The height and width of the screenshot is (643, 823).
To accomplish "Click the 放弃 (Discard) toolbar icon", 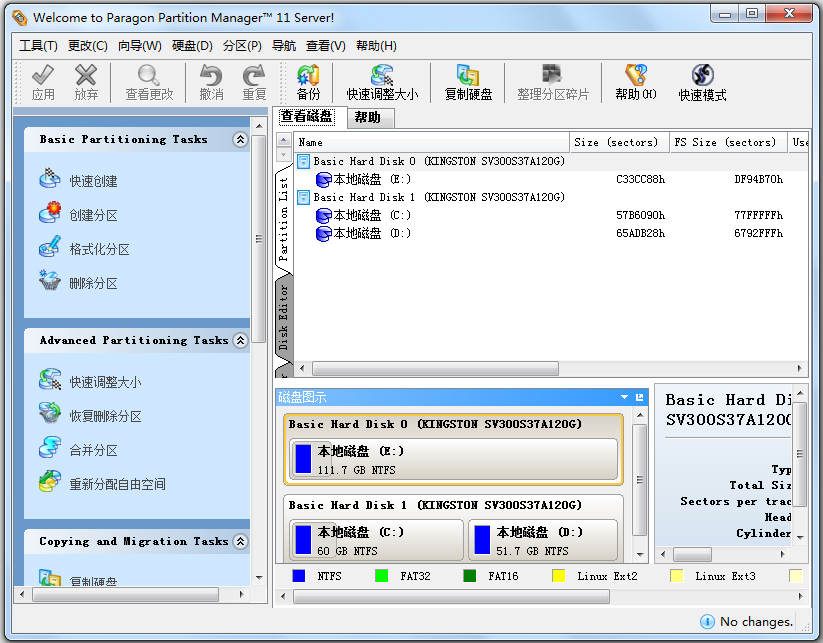I will [86, 82].
